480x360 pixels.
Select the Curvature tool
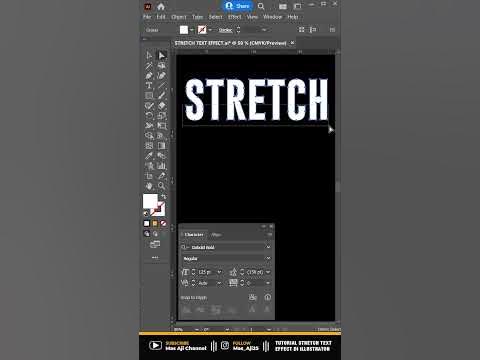click(x=162, y=76)
